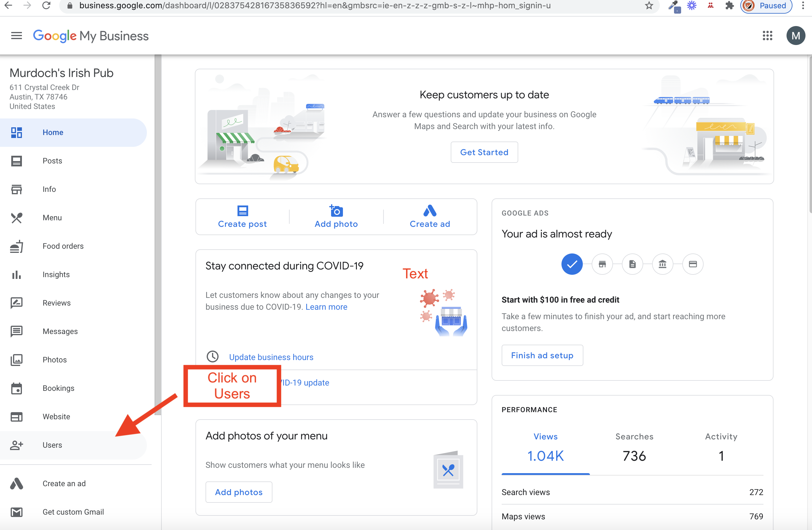Click the M account avatar
Image resolution: width=812 pixels, height=530 pixels.
(x=795, y=36)
